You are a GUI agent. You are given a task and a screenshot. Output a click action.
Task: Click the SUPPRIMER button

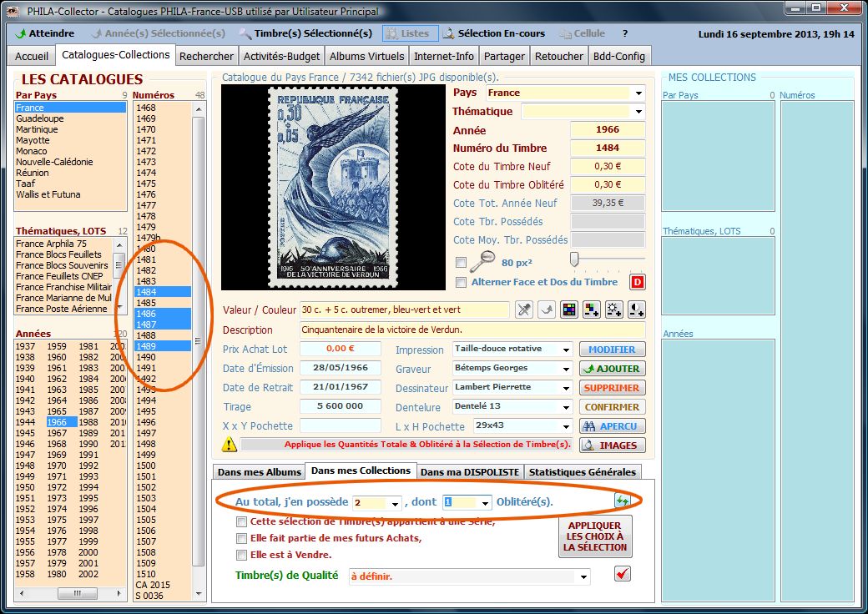tap(613, 388)
